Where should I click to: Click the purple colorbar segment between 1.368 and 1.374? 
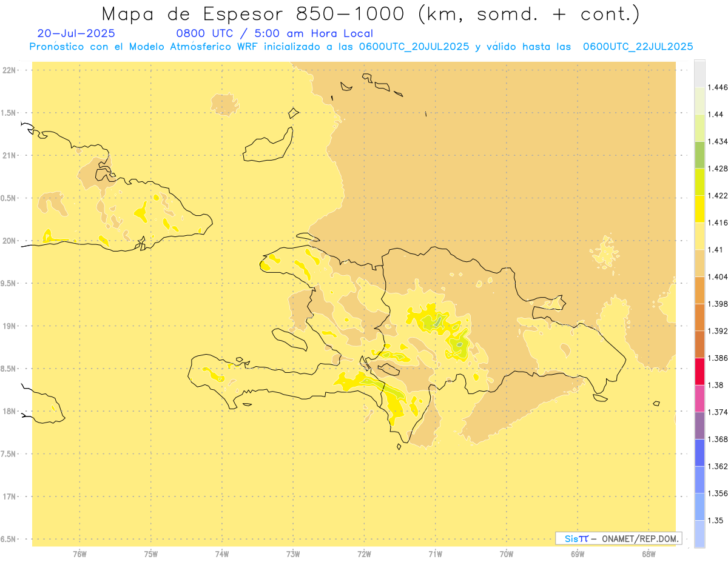pos(699,425)
